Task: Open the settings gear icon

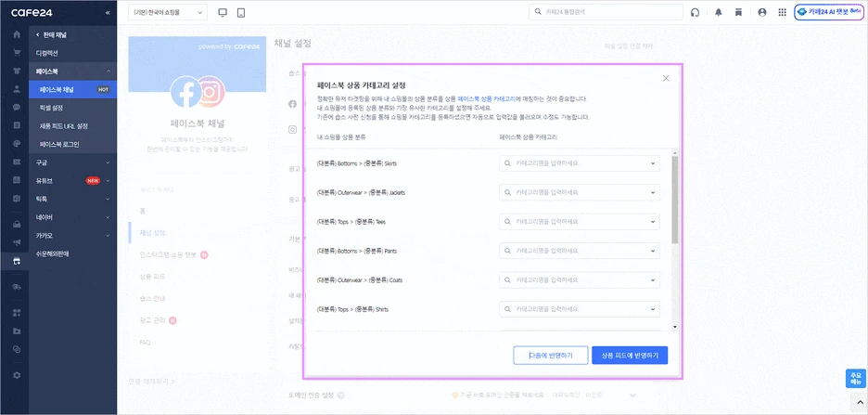Action: click(17, 375)
